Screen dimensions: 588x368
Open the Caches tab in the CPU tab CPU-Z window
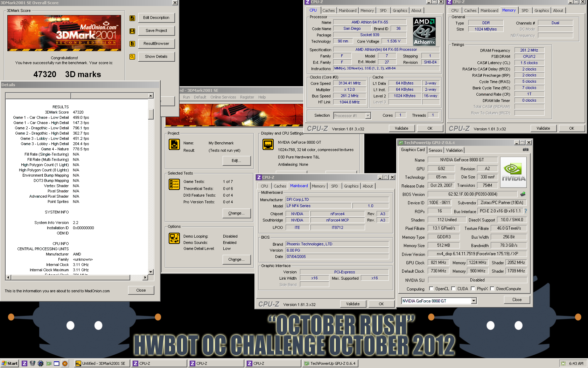pyautogui.click(x=328, y=11)
